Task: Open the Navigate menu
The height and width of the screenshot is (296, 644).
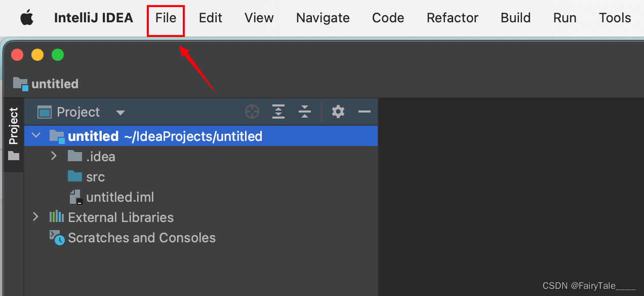Action: (x=323, y=18)
